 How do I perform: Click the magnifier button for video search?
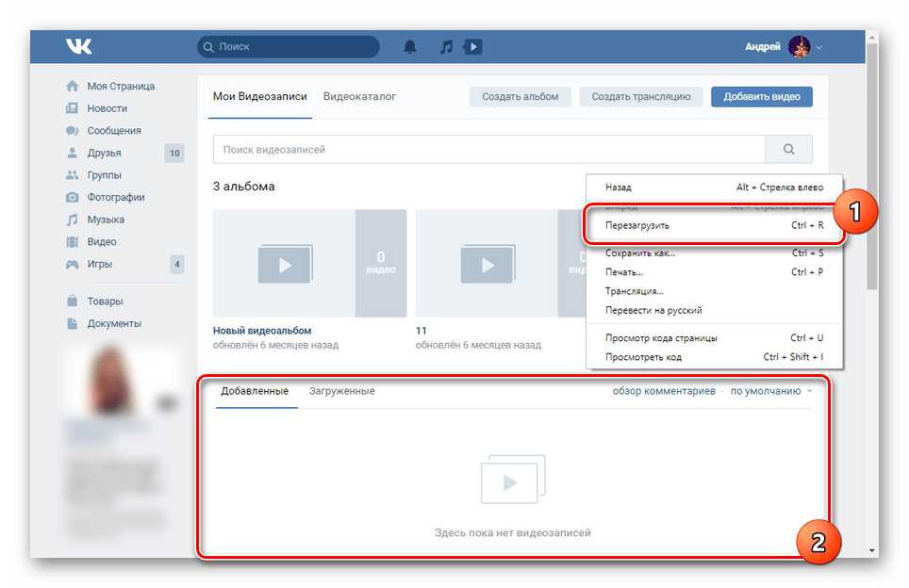click(788, 150)
